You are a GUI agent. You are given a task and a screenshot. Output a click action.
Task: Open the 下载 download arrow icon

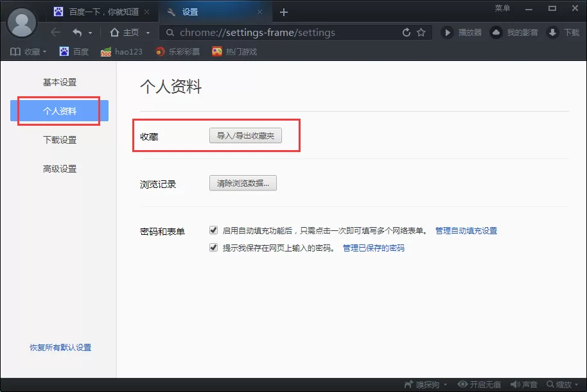click(552, 33)
